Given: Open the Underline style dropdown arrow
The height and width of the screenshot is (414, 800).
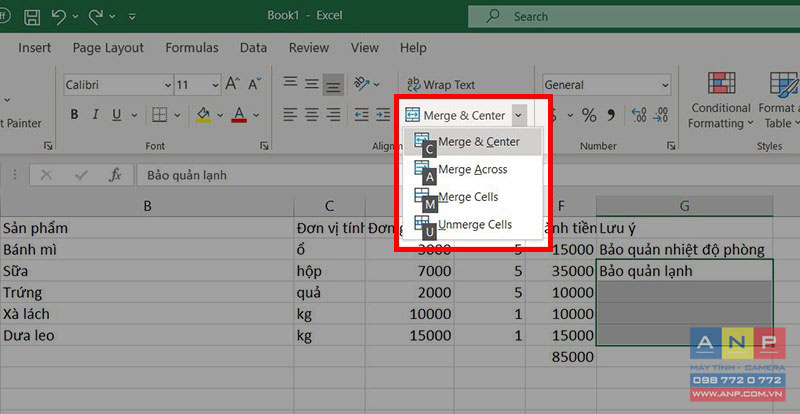Looking at the screenshot, I should pos(134,115).
